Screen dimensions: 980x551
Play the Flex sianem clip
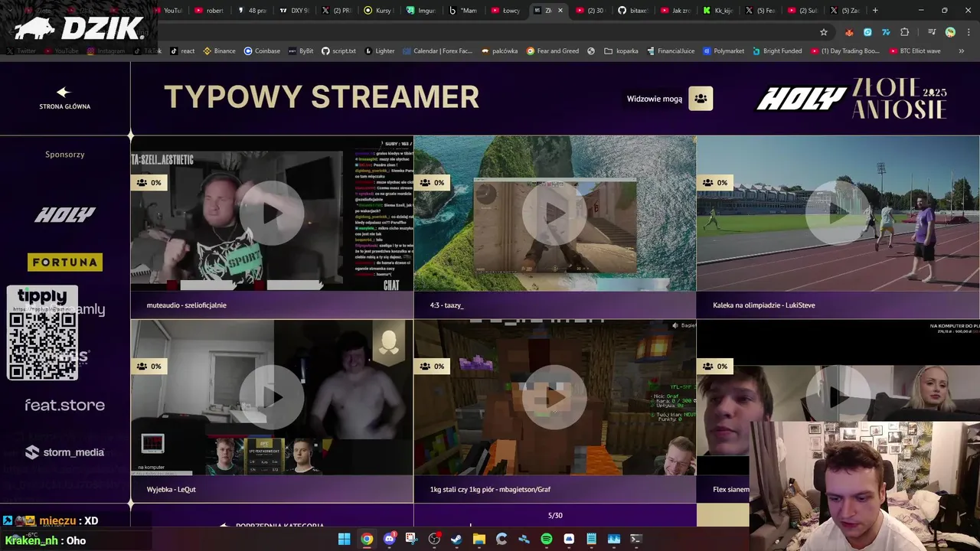838,395
